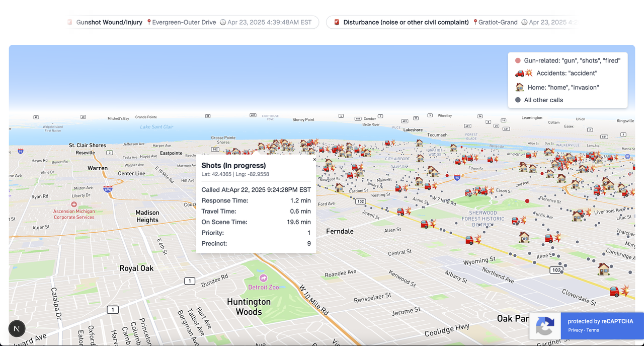The height and width of the screenshot is (346, 644).
Task: Click the Gun-related red dot in legend
Action: pyautogui.click(x=518, y=60)
